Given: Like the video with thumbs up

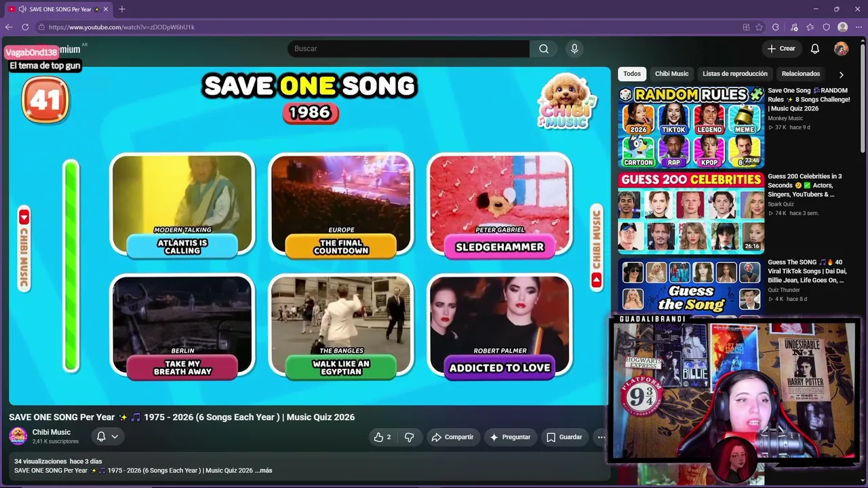Looking at the screenshot, I should pos(382,437).
